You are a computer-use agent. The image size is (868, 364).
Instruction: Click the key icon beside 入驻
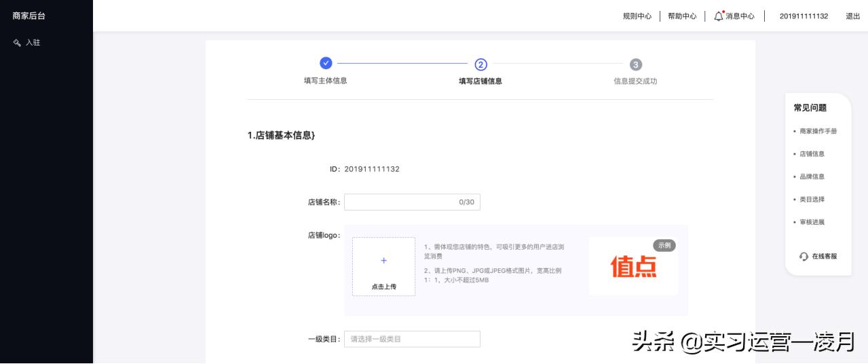point(17,43)
